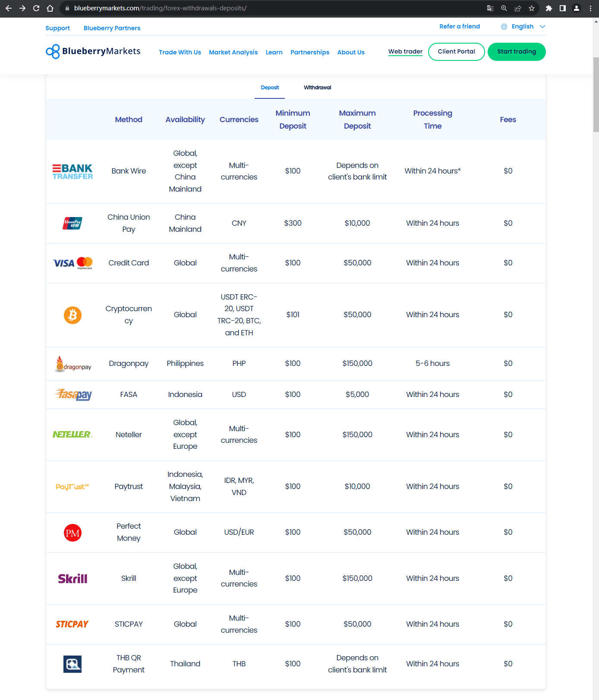Screen dimensions: 599x700
Task: Click the $5,000 maximum deposit for FASA
Action: [x=357, y=394]
